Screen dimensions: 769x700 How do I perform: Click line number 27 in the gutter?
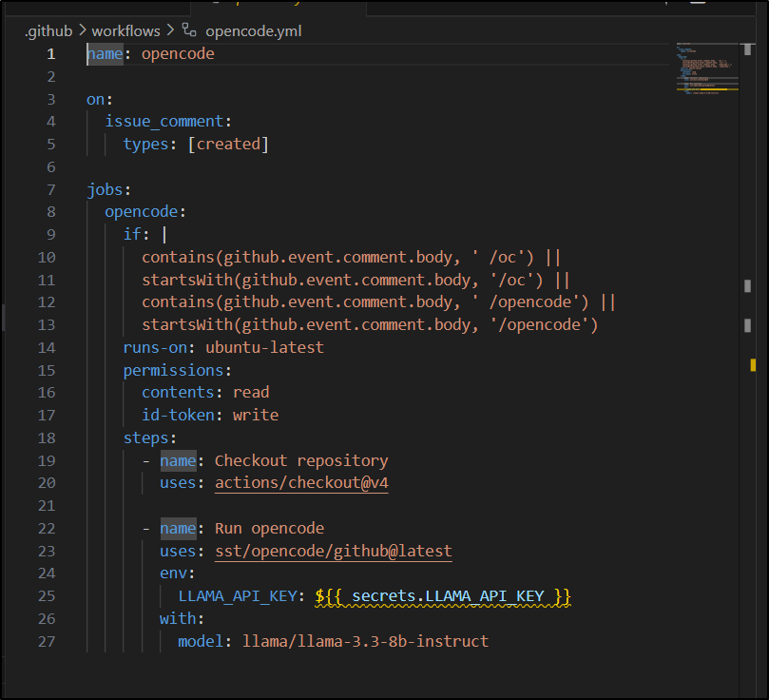click(47, 642)
